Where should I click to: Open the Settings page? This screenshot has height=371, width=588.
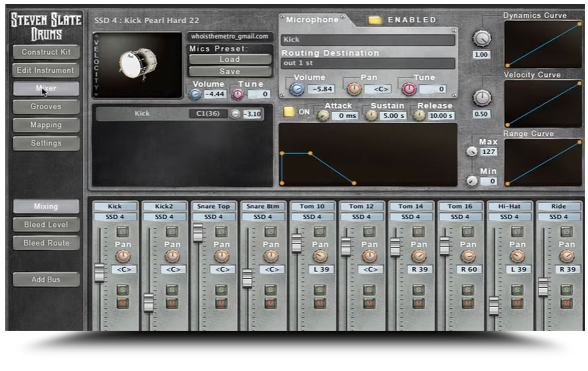click(46, 143)
